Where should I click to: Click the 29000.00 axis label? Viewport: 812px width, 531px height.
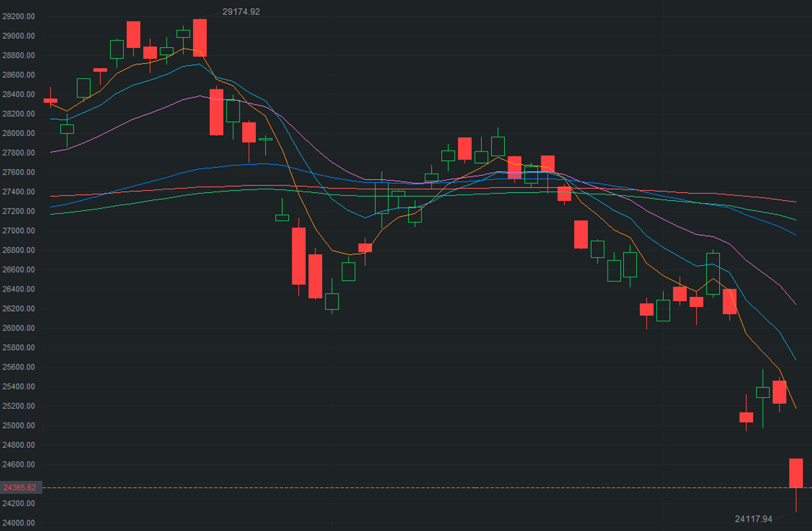[19, 36]
